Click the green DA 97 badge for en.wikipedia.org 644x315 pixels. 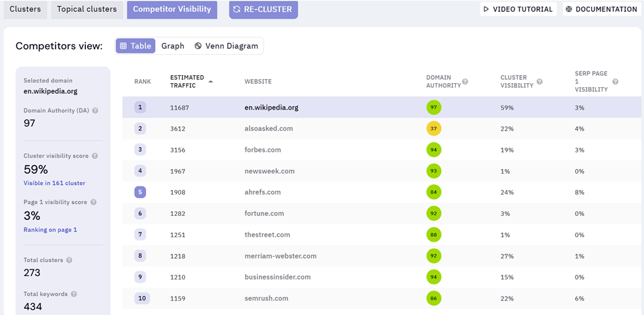(x=434, y=108)
